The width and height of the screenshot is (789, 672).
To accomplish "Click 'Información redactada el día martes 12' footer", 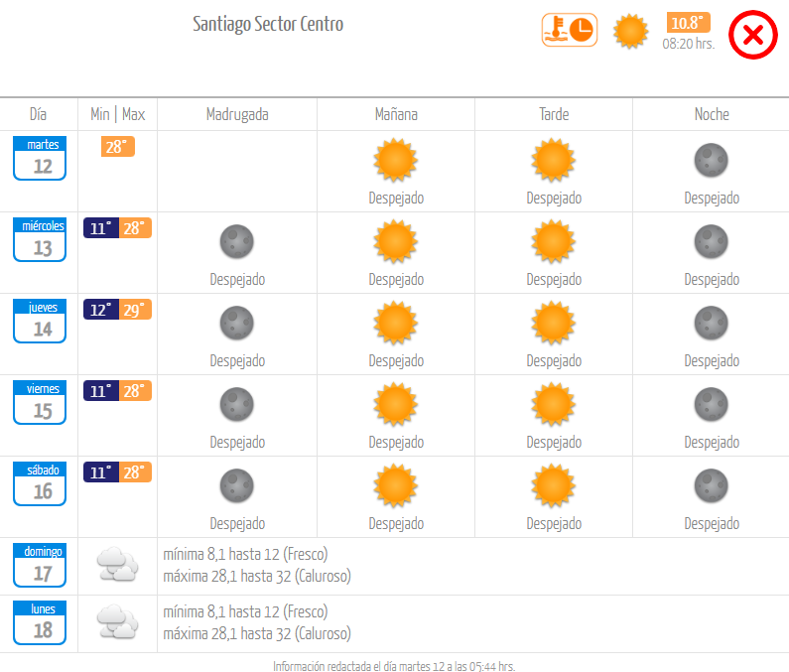I will click(394, 666).
